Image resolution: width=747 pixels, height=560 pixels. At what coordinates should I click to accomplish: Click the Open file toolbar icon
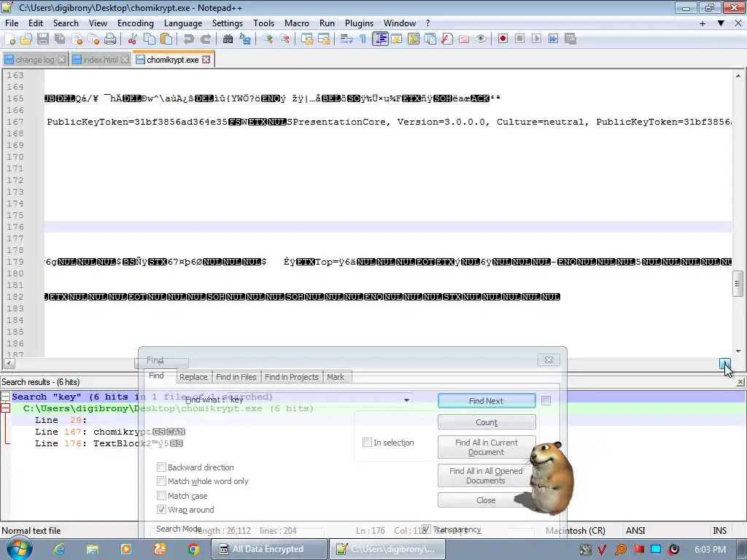[26, 39]
